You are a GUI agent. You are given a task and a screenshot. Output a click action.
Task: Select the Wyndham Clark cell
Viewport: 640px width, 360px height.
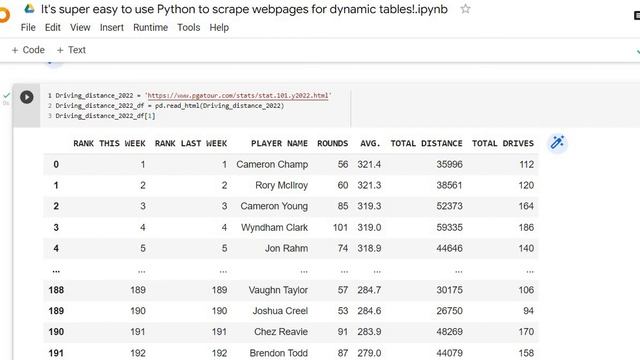[x=274, y=227]
